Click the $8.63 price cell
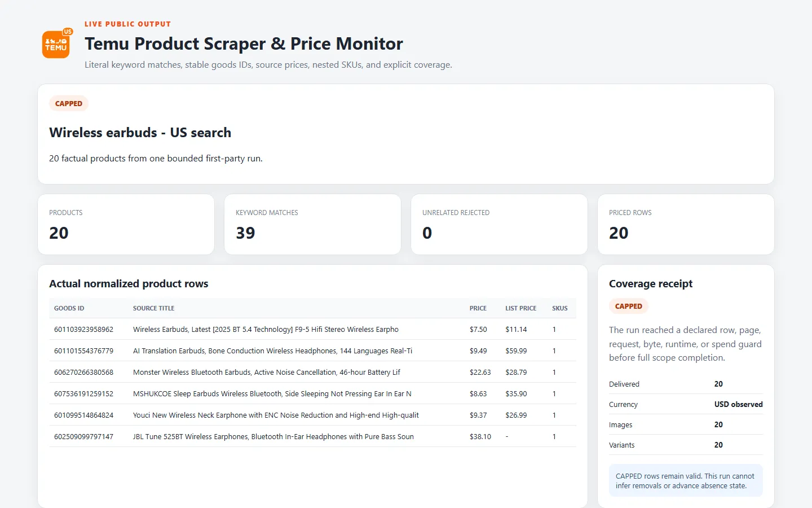This screenshot has width=812, height=508. pos(478,393)
